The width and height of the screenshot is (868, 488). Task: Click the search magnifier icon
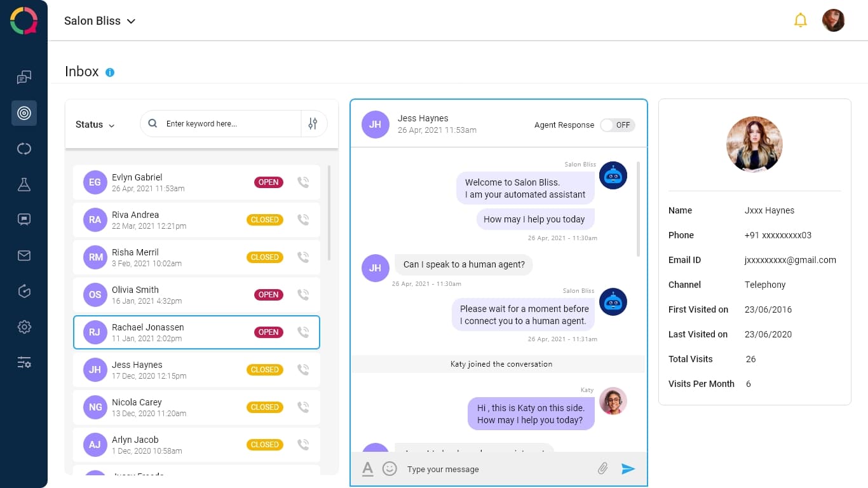153,124
